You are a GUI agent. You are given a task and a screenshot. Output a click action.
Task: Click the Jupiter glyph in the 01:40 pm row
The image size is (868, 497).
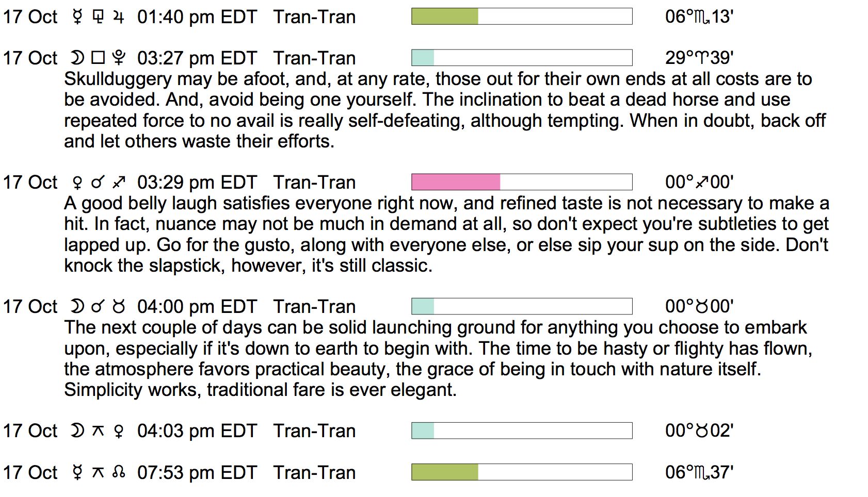click(119, 17)
